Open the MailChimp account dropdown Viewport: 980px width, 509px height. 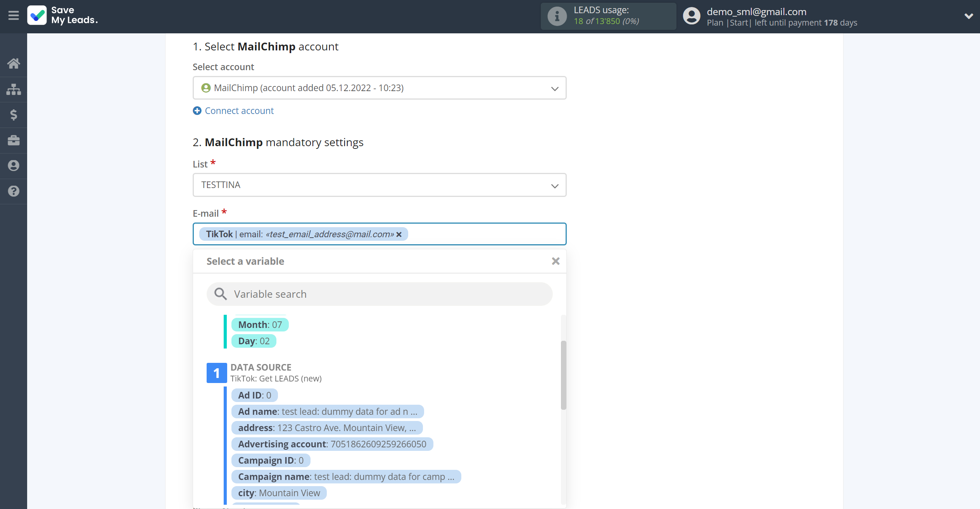point(380,88)
